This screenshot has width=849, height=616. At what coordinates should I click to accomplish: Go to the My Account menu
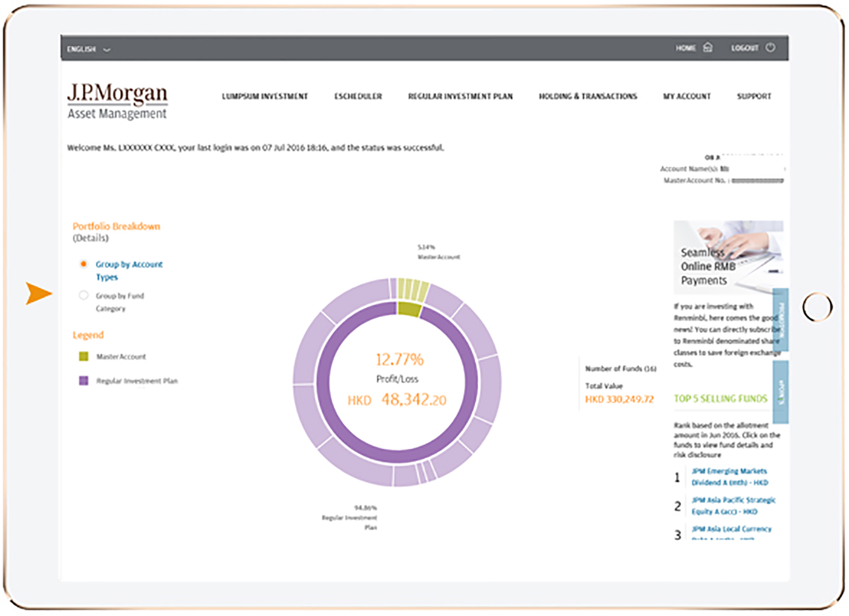(686, 96)
